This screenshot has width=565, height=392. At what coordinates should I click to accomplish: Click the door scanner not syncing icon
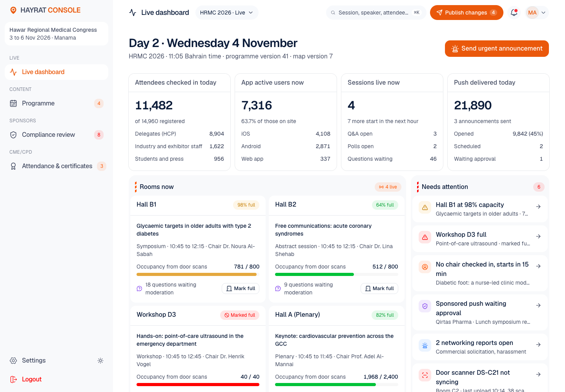point(425,375)
